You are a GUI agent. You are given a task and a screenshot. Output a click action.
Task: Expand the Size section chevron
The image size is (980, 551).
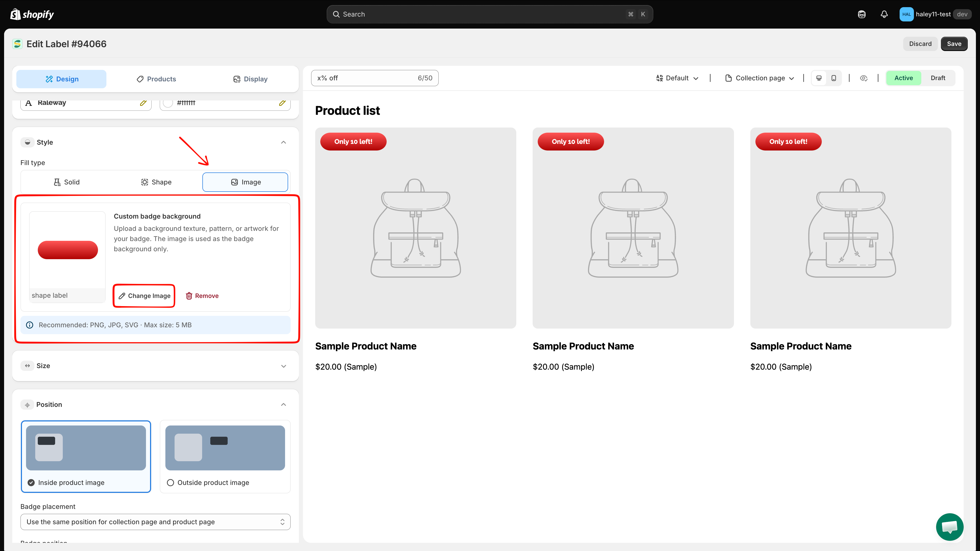[x=284, y=366]
